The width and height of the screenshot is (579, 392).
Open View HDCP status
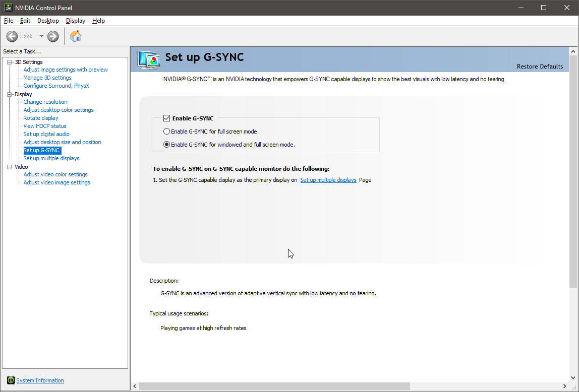pyautogui.click(x=45, y=126)
